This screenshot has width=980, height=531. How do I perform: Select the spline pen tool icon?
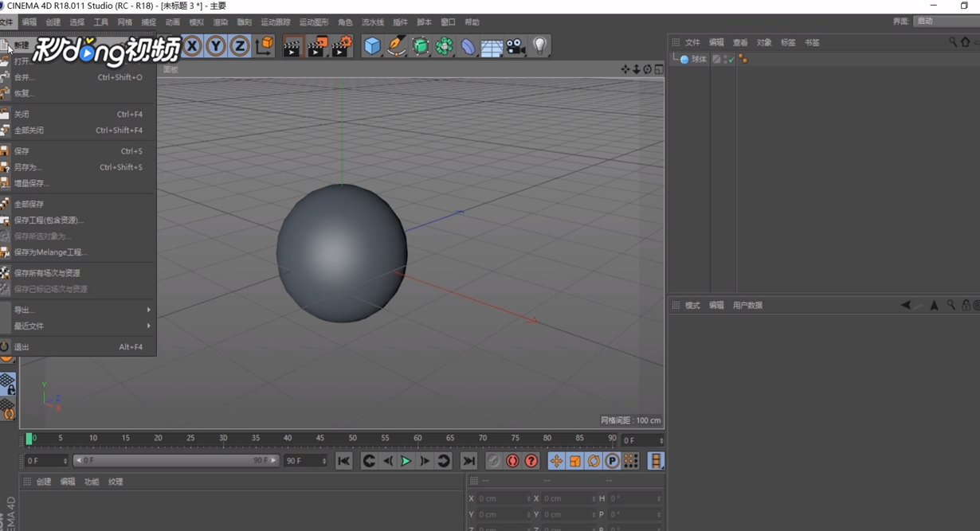(x=396, y=46)
